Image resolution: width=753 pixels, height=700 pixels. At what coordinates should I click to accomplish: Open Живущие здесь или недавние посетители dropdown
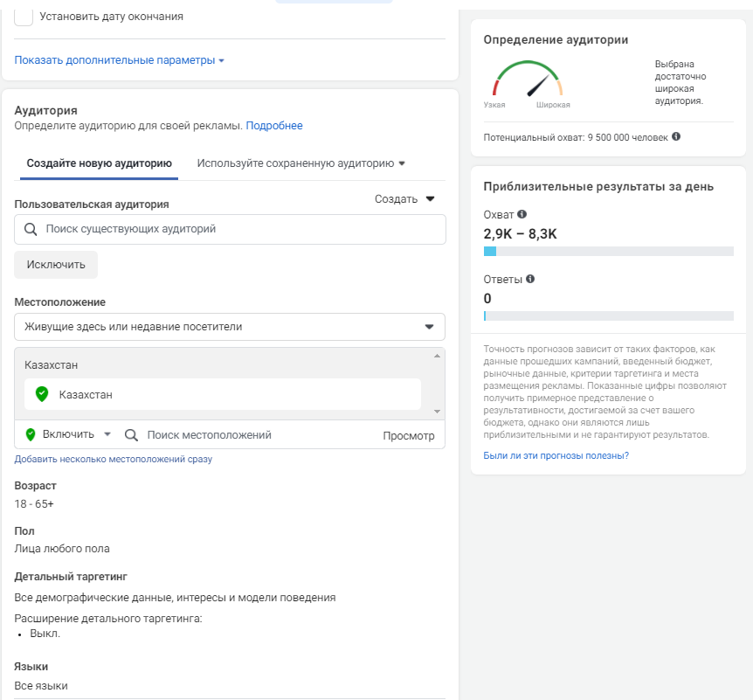tap(230, 327)
